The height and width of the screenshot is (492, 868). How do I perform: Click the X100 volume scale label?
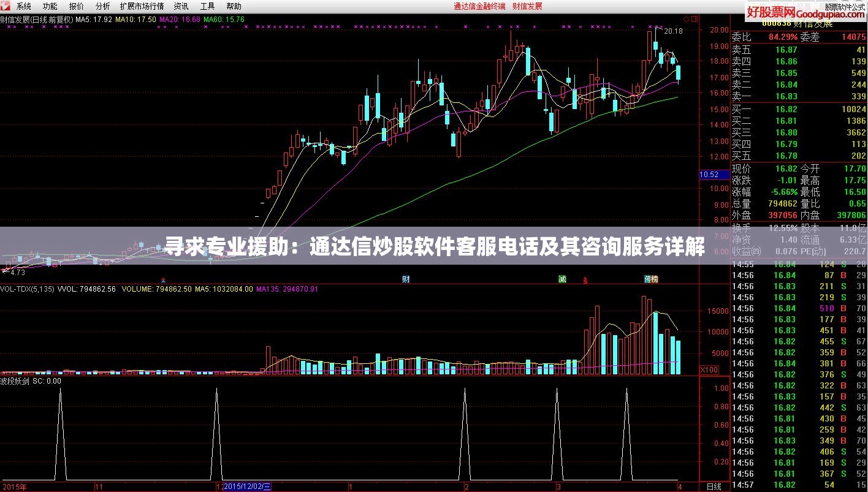709,370
